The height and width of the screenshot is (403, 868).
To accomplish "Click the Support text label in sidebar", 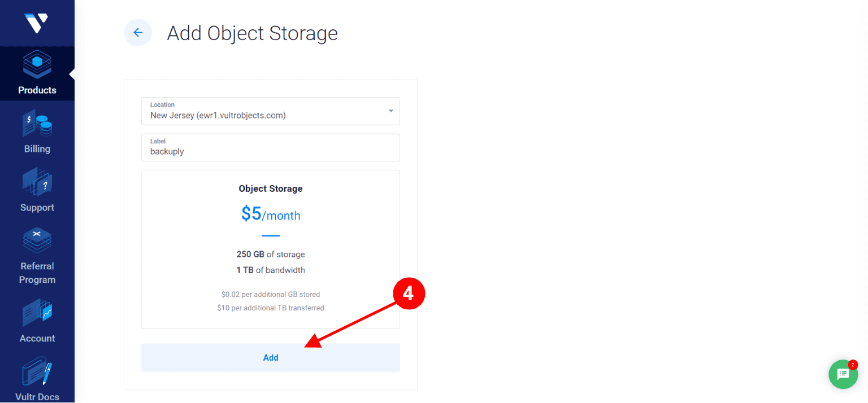I will [x=37, y=208].
